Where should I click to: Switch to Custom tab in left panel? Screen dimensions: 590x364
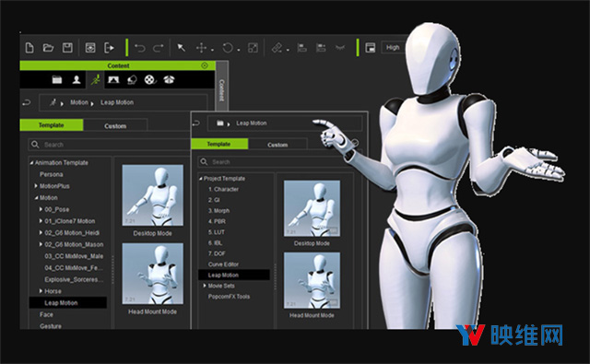click(115, 125)
